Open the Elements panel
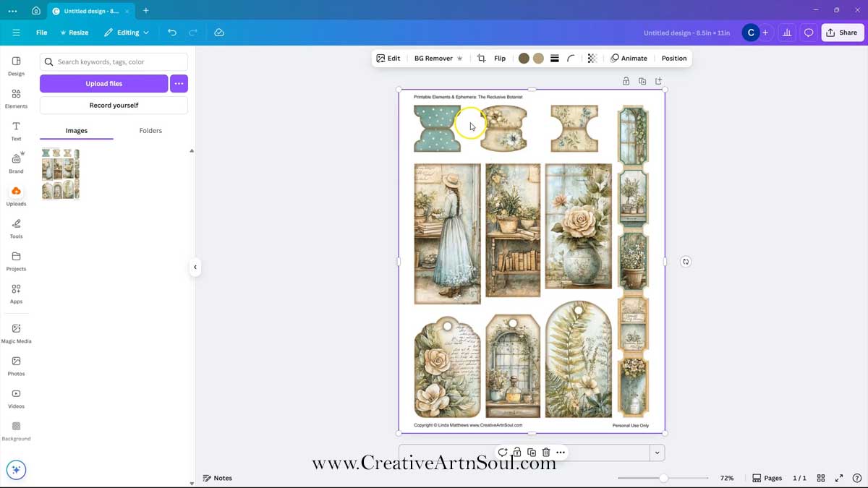The image size is (868, 488). coord(16,98)
